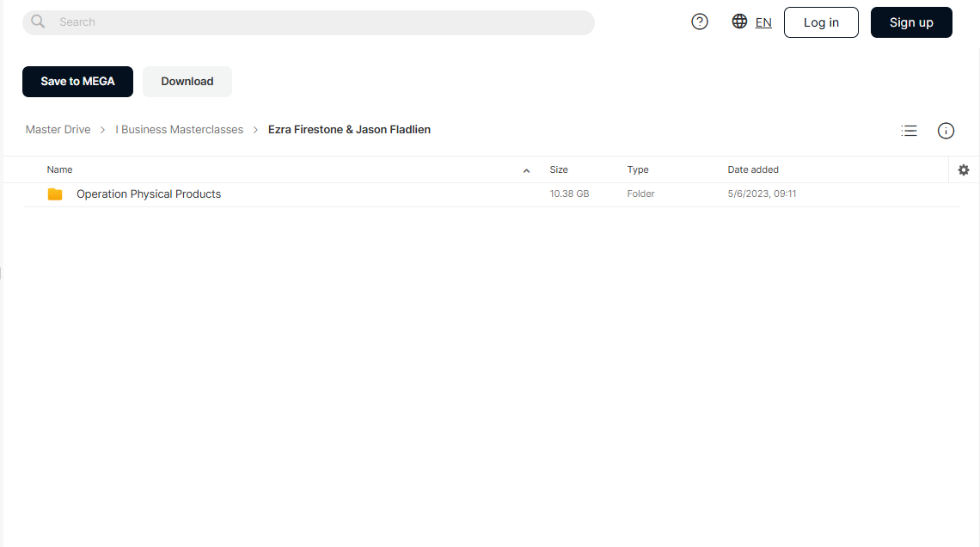This screenshot has height=547, width=980.
Task: Open column settings gear icon
Action: pyautogui.click(x=963, y=170)
